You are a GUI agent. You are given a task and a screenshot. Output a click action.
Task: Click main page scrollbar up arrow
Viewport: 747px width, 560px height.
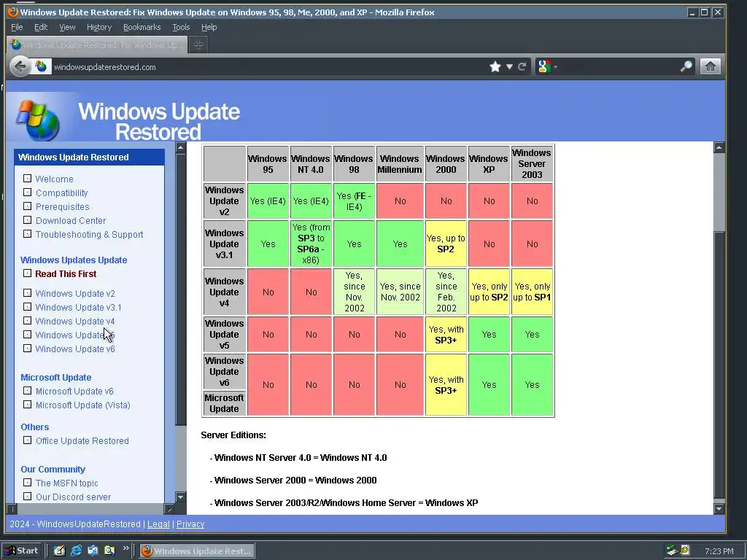point(719,147)
